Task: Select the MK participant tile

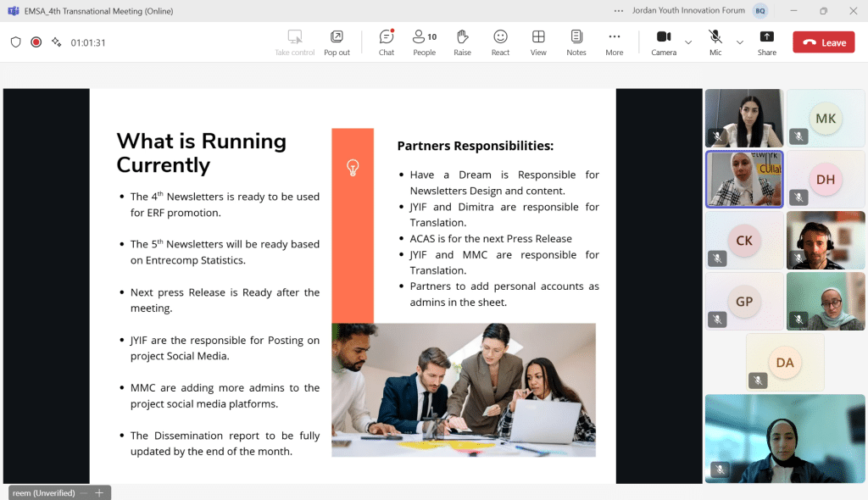Action: [x=826, y=118]
